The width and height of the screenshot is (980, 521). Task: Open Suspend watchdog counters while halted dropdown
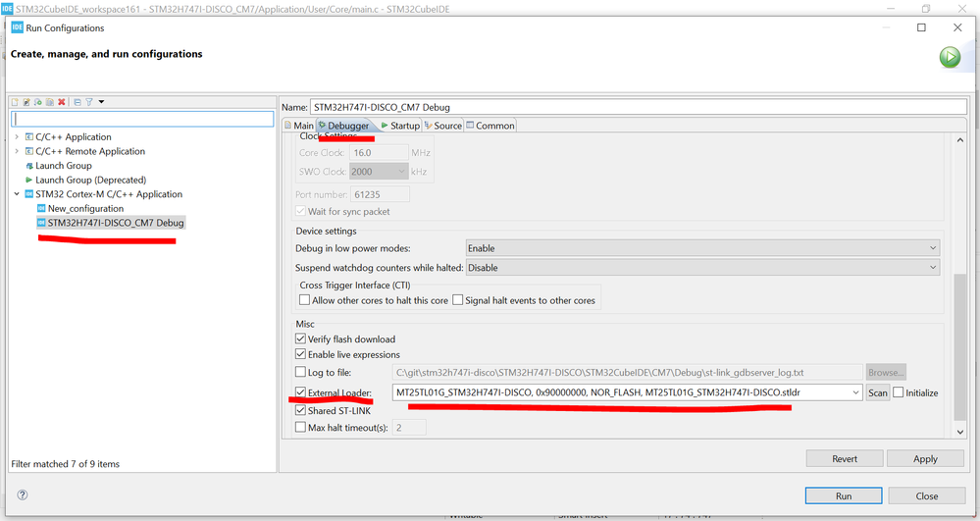tap(702, 268)
